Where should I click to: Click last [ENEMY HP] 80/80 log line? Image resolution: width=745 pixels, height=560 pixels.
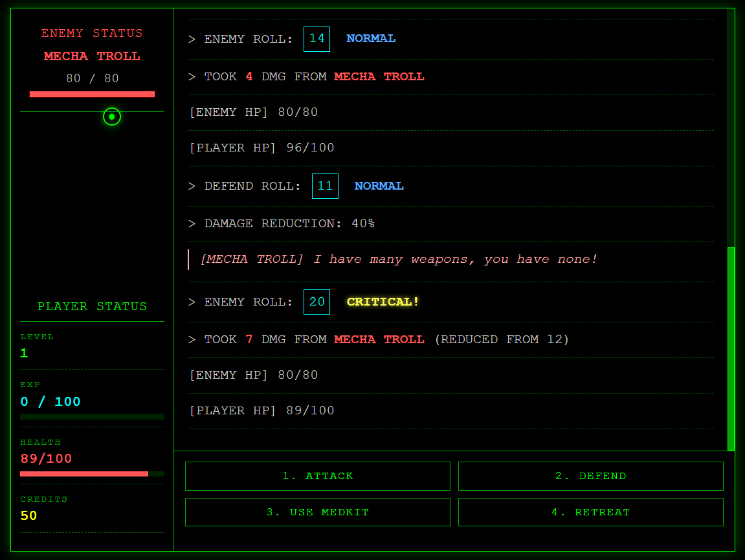click(451, 375)
